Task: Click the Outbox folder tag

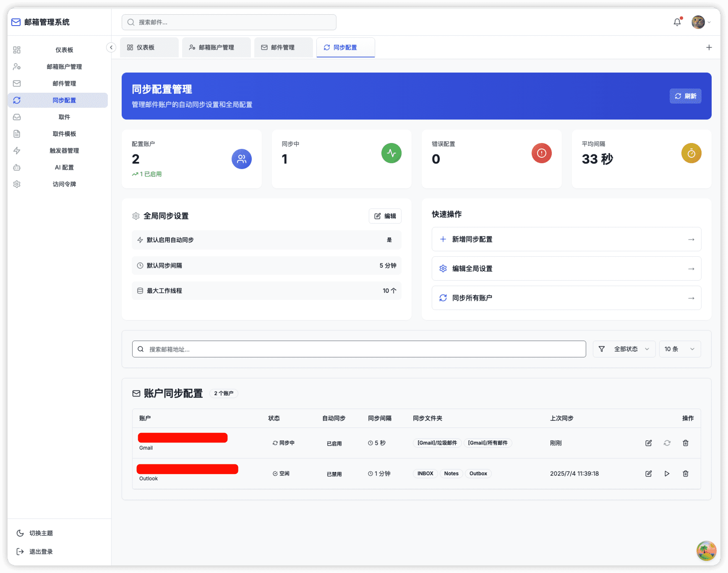Action: (478, 474)
